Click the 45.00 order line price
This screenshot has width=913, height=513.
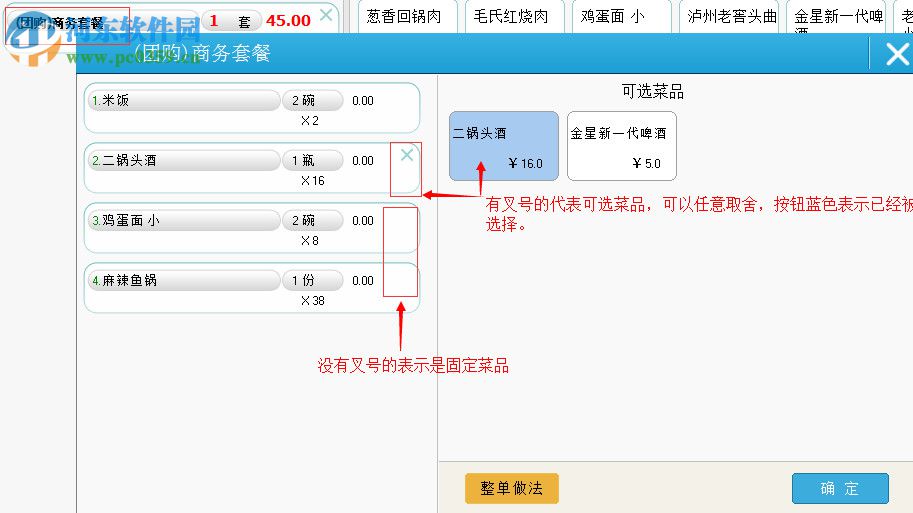(288, 20)
